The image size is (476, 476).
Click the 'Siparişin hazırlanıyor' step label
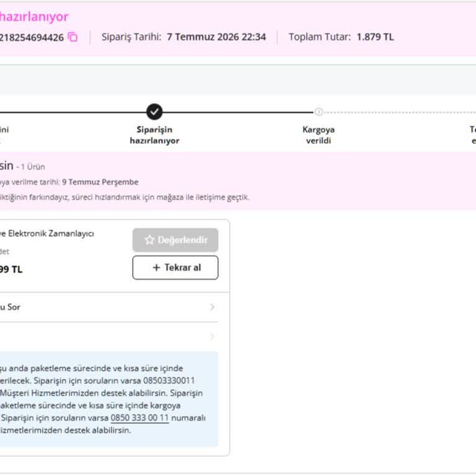(x=154, y=135)
